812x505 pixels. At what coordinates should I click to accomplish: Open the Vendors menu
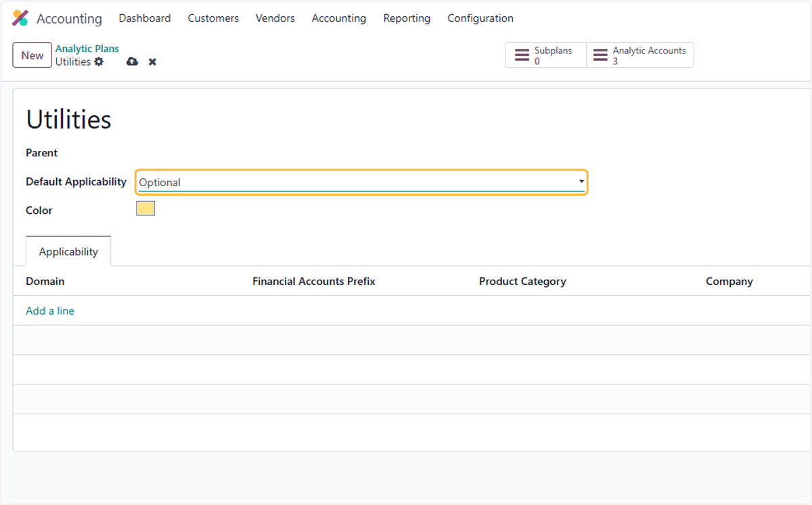[275, 18]
